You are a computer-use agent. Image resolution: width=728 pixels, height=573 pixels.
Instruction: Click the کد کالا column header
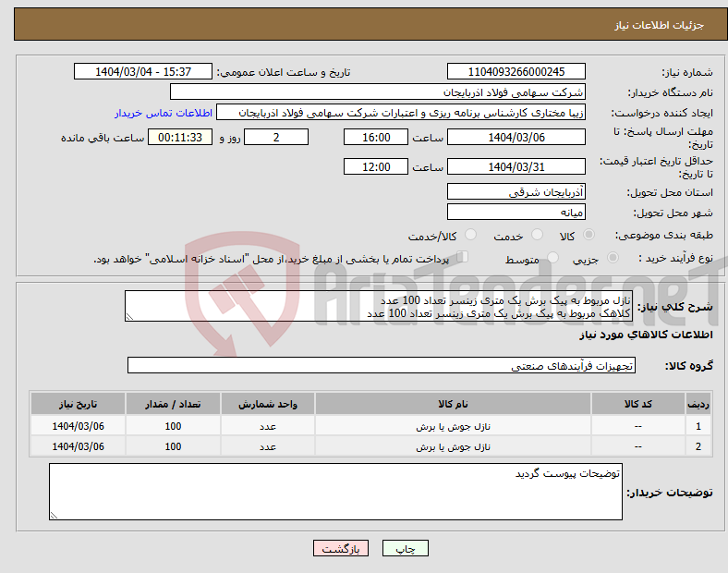pyautogui.click(x=638, y=404)
